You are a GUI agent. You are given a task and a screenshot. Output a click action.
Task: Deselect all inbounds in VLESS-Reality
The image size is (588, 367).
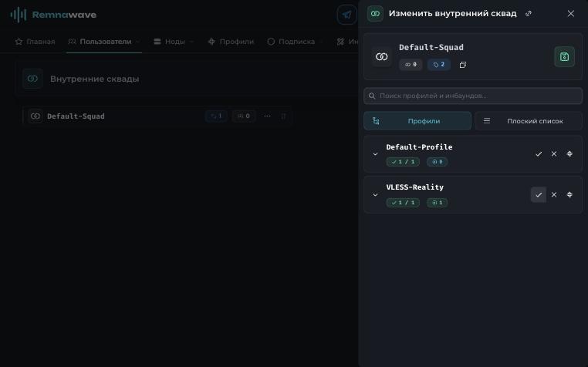(x=554, y=195)
